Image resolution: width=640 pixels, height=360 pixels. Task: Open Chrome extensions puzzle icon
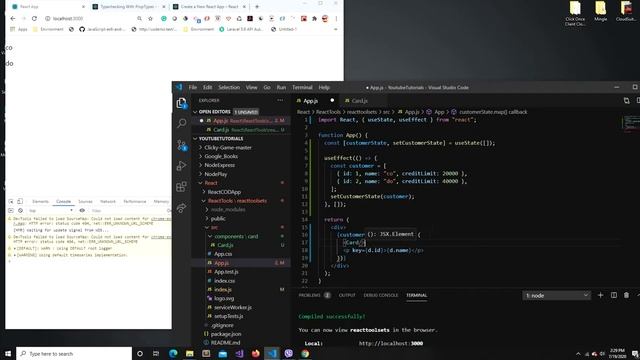(x=314, y=18)
